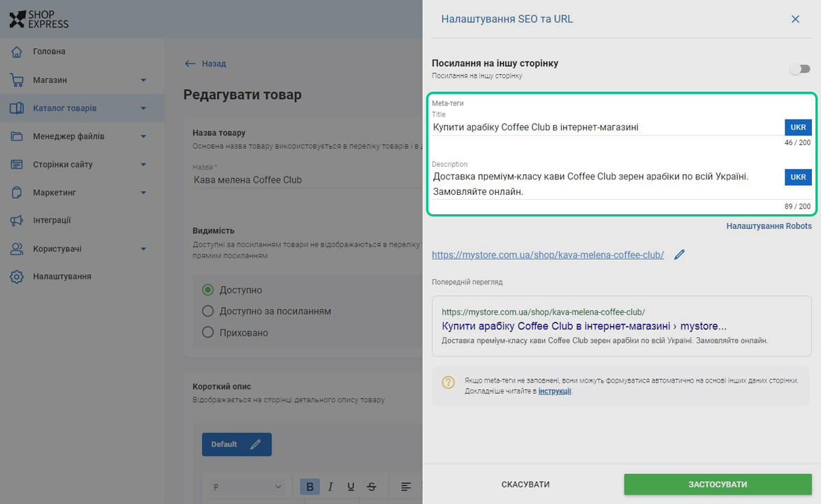Click the back arrow icon
Viewport: 821px width, 504px height.
pyautogui.click(x=190, y=64)
